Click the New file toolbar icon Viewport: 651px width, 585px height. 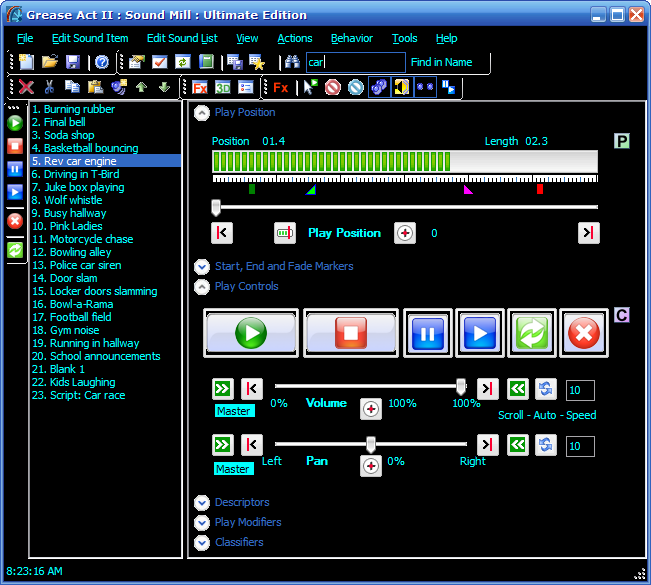[27, 62]
